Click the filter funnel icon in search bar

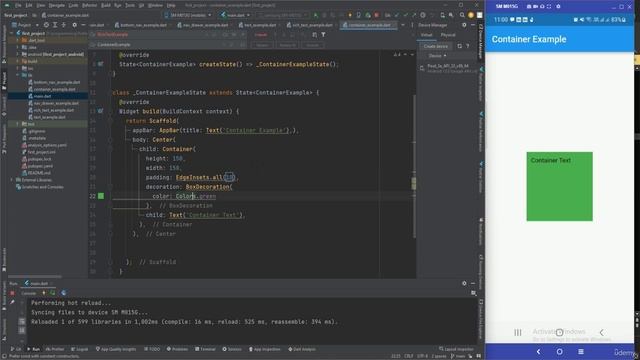coord(323,35)
